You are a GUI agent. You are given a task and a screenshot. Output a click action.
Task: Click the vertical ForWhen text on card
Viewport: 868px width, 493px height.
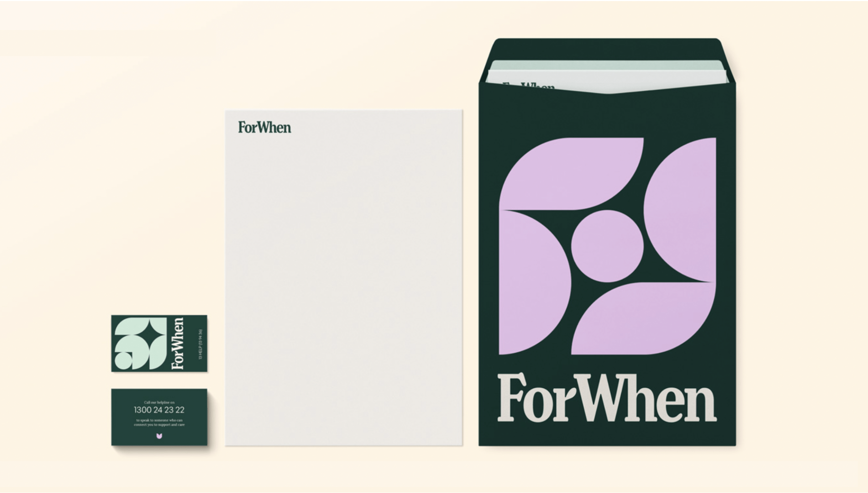point(178,343)
